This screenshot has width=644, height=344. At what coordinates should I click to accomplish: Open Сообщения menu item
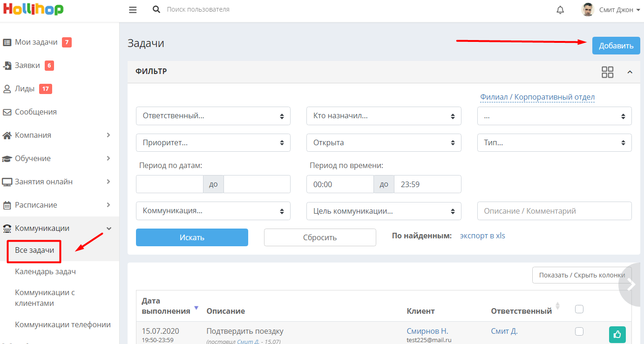coord(36,112)
